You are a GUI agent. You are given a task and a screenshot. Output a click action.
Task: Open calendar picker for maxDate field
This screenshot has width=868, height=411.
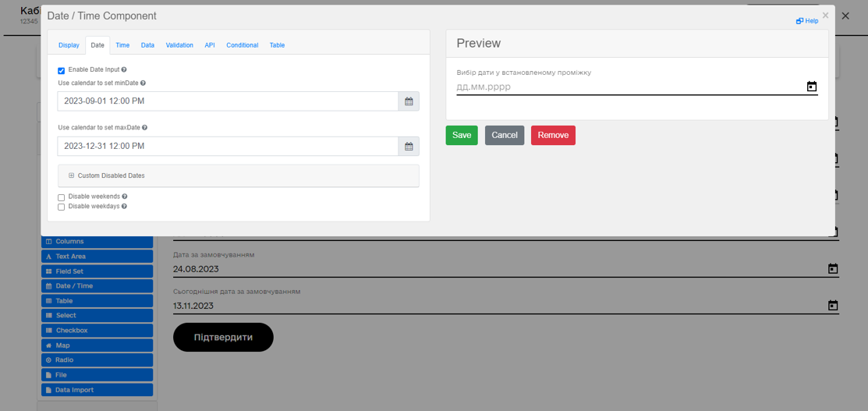point(409,147)
